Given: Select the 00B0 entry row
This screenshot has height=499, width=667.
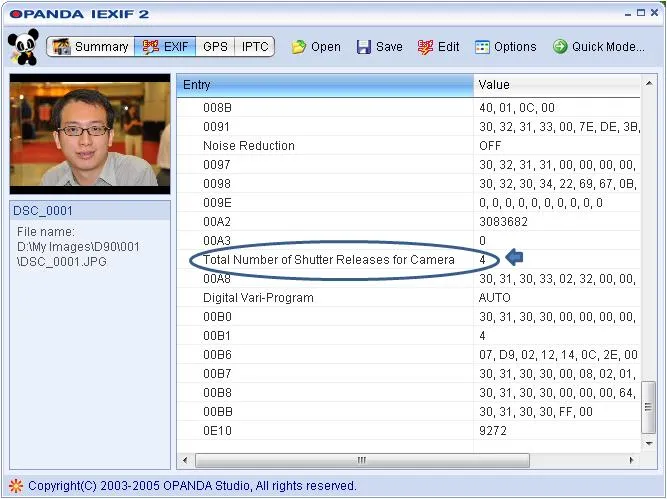Looking at the screenshot, I should (408, 317).
